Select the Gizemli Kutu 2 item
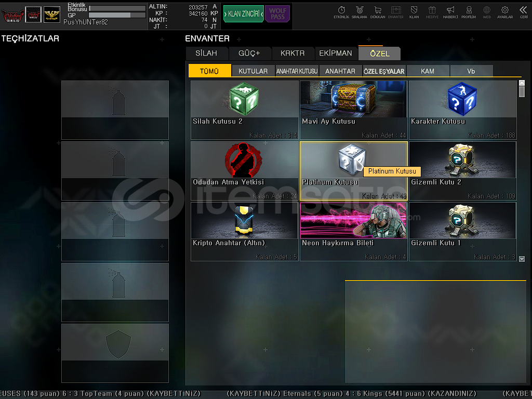The width and height of the screenshot is (532, 399). point(463,170)
